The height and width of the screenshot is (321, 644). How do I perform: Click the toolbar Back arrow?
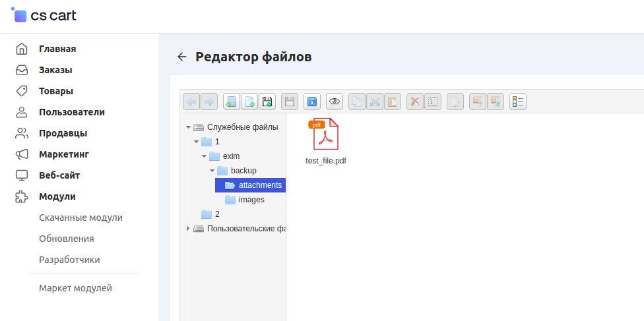point(191,102)
